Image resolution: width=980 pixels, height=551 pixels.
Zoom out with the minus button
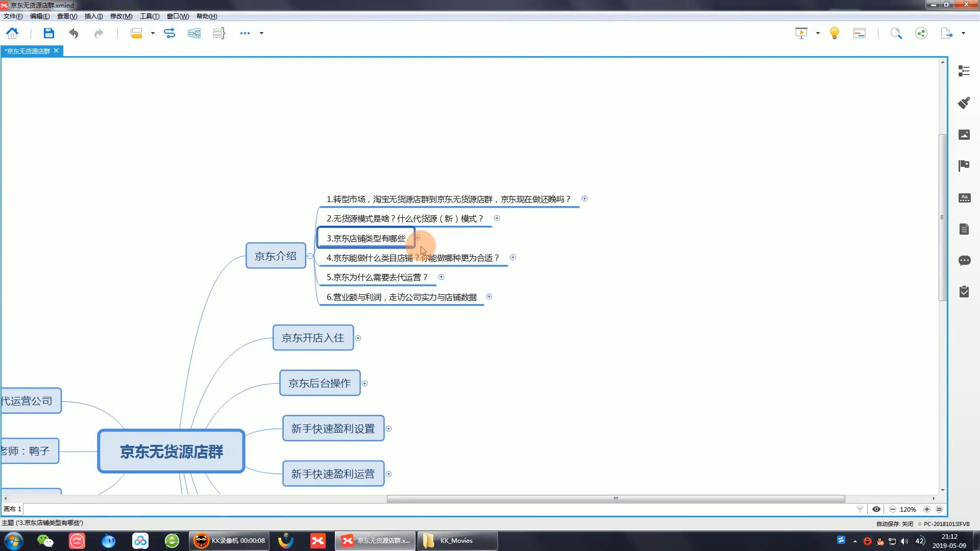pyautogui.click(x=892, y=509)
